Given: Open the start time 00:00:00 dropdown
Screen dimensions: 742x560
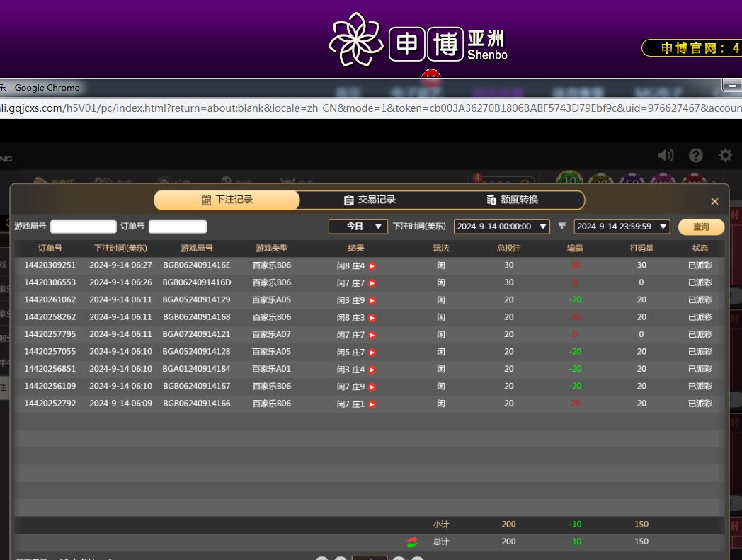Looking at the screenshot, I should point(501,227).
